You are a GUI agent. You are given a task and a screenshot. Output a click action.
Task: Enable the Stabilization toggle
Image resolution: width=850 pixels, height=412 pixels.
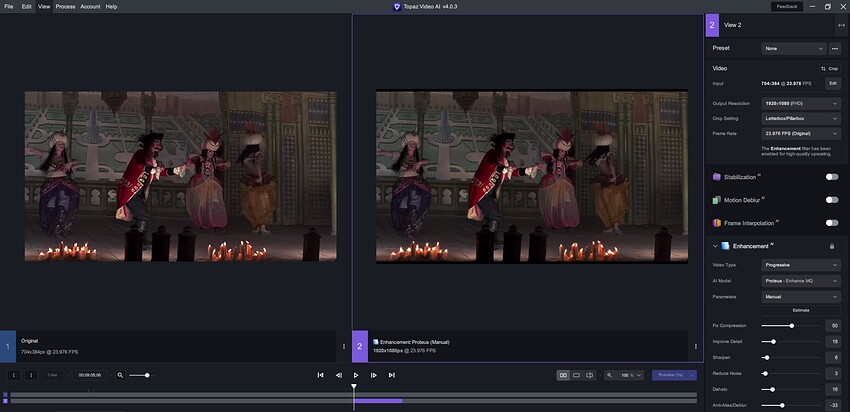(831, 177)
